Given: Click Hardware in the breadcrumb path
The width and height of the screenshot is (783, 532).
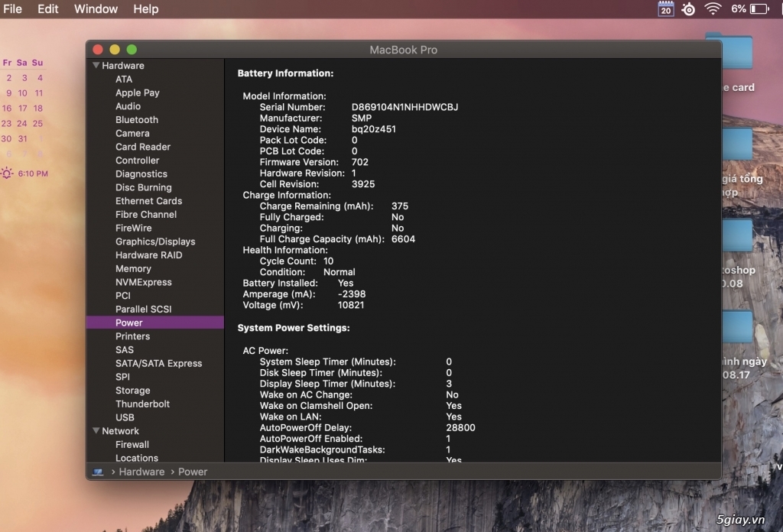Looking at the screenshot, I should point(141,472).
